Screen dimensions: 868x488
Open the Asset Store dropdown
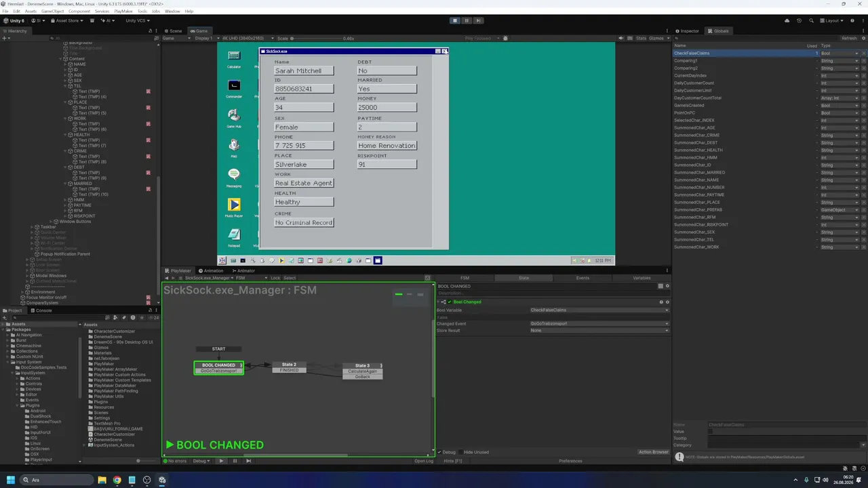pyautogui.click(x=66, y=20)
